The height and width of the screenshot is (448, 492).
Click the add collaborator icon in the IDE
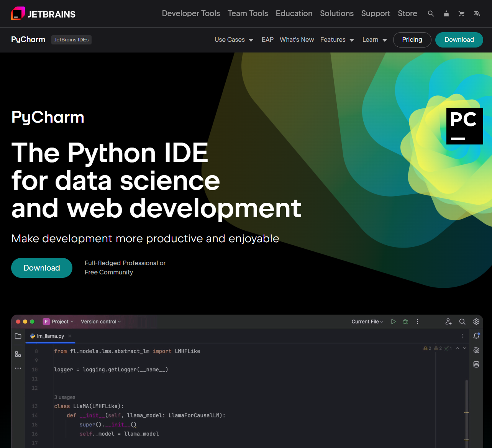click(448, 322)
